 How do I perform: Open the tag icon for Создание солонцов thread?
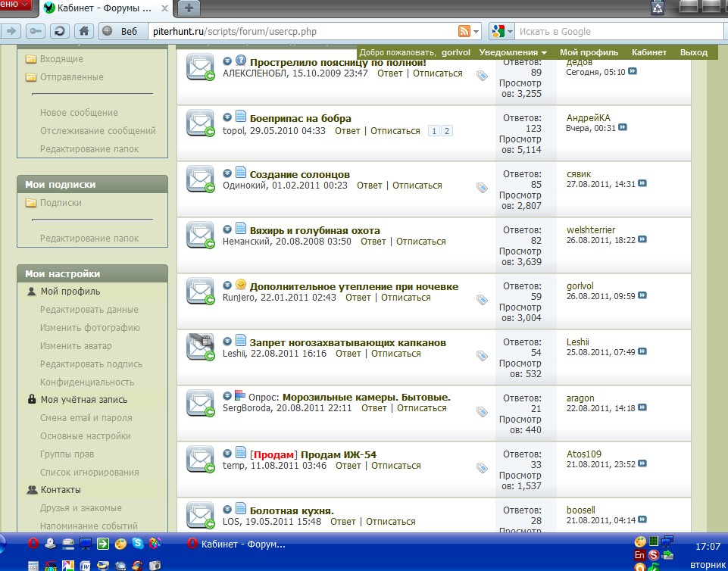pyautogui.click(x=482, y=187)
